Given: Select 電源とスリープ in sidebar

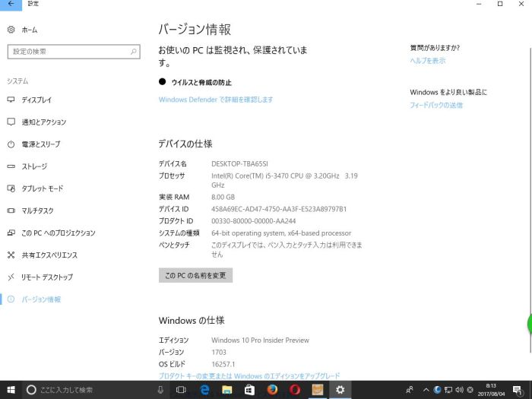Looking at the screenshot, I should click(40, 144).
